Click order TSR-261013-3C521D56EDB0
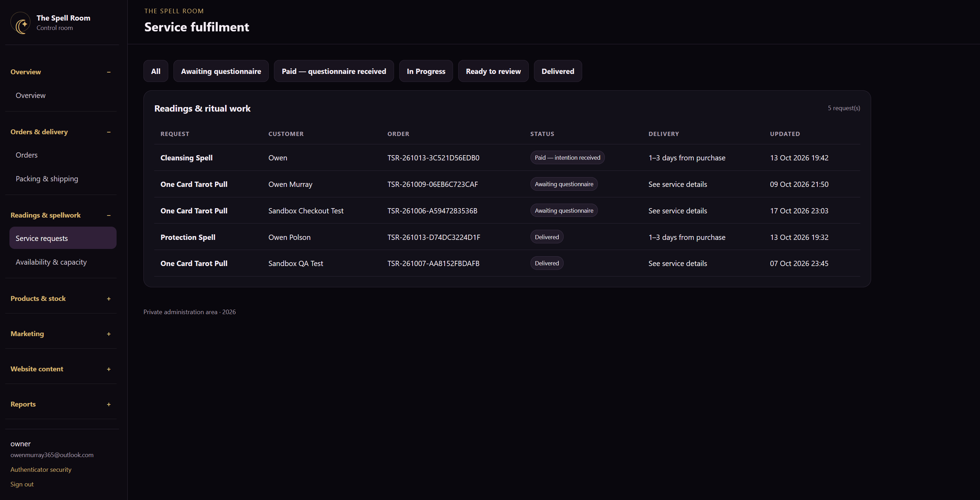980x500 pixels. [x=433, y=158]
